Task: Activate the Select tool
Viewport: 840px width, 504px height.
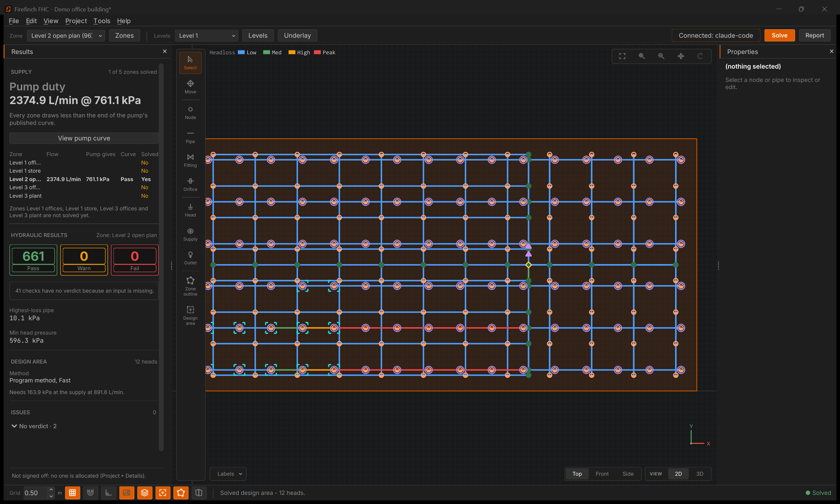Action: pyautogui.click(x=190, y=63)
